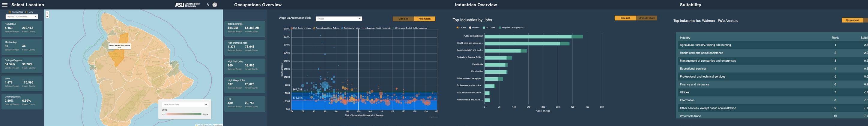Viewport: 868px width, 126px height.
Task: Select the Counts radio option
Action: point(457,28)
